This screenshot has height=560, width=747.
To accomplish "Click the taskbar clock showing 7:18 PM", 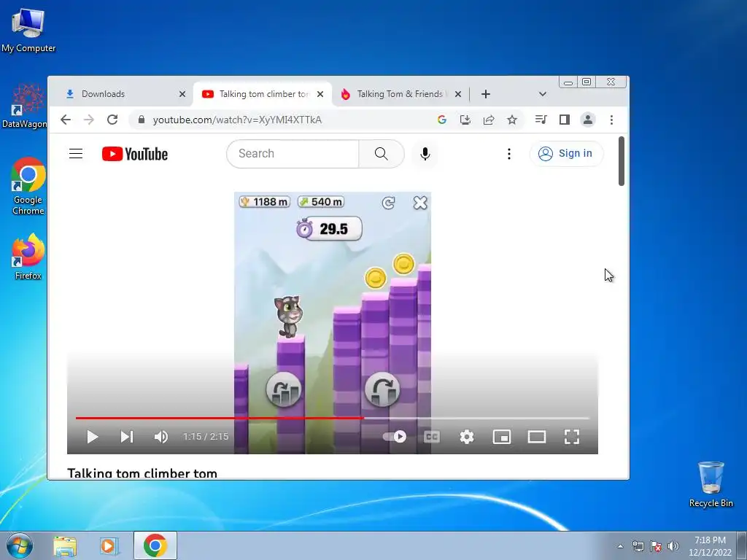I will [x=710, y=546].
